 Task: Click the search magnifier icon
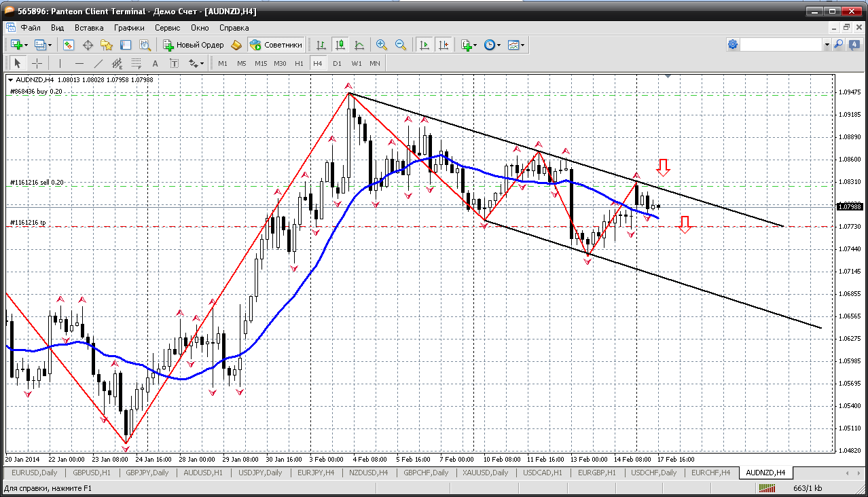tap(839, 44)
